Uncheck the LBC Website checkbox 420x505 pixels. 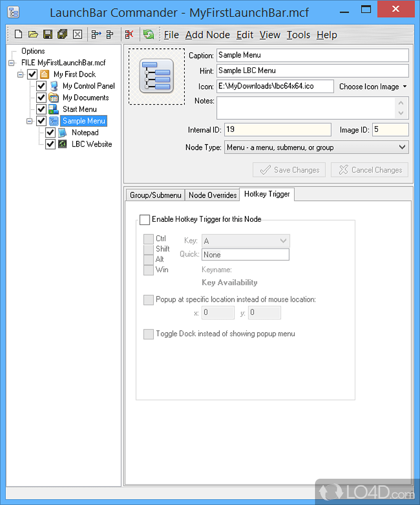click(50, 144)
